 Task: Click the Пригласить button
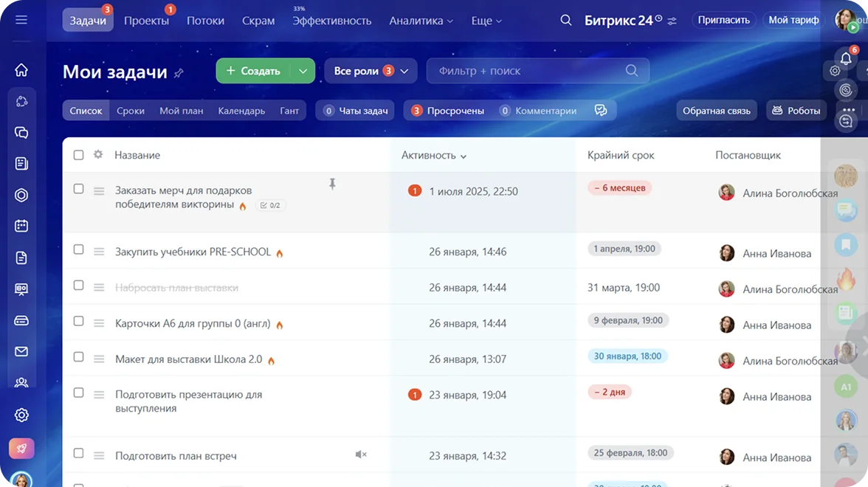coord(724,19)
